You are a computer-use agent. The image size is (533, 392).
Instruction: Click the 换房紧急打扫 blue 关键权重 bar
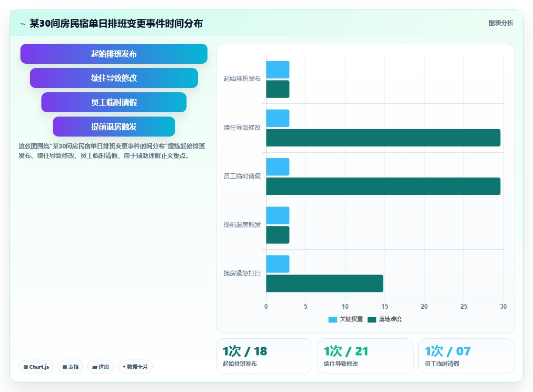pos(278,264)
